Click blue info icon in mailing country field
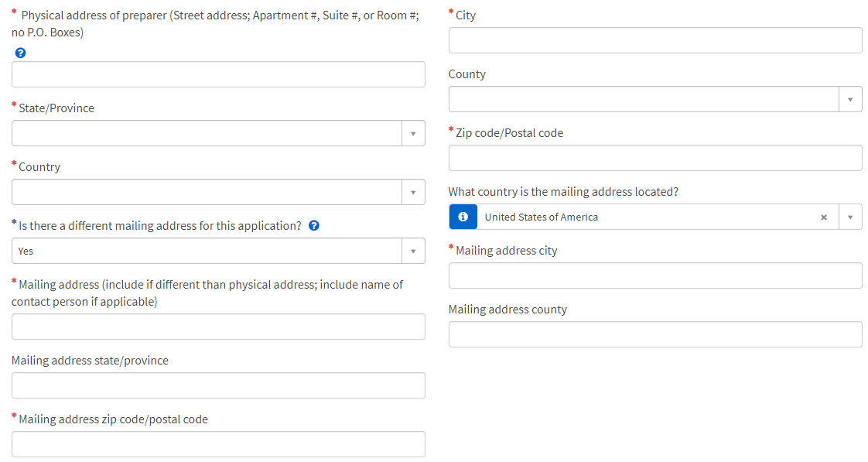 click(463, 217)
